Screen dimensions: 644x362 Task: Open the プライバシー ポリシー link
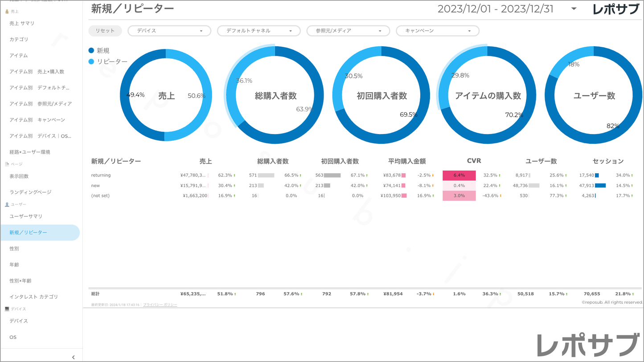(x=160, y=305)
